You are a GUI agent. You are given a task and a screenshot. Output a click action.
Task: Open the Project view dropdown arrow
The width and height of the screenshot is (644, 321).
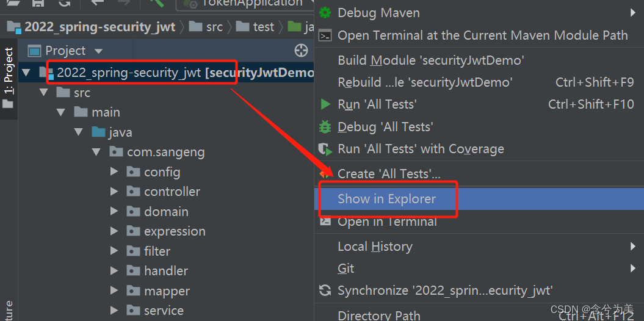point(98,51)
